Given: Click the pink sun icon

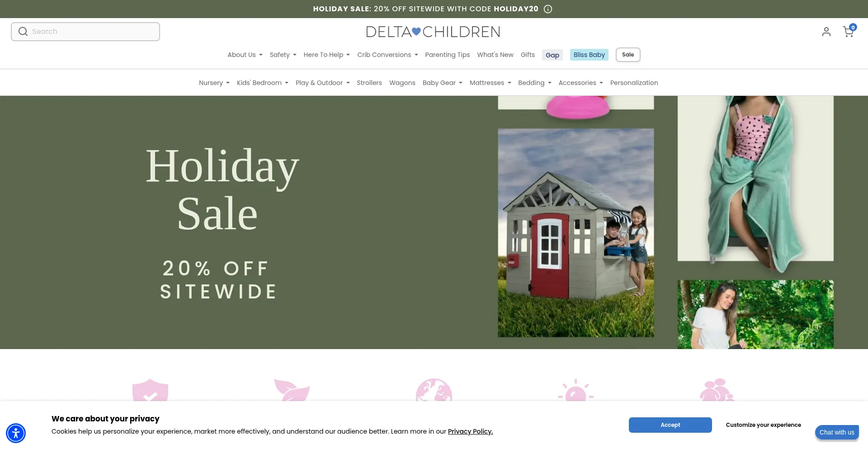Looking at the screenshot, I should click(576, 390).
